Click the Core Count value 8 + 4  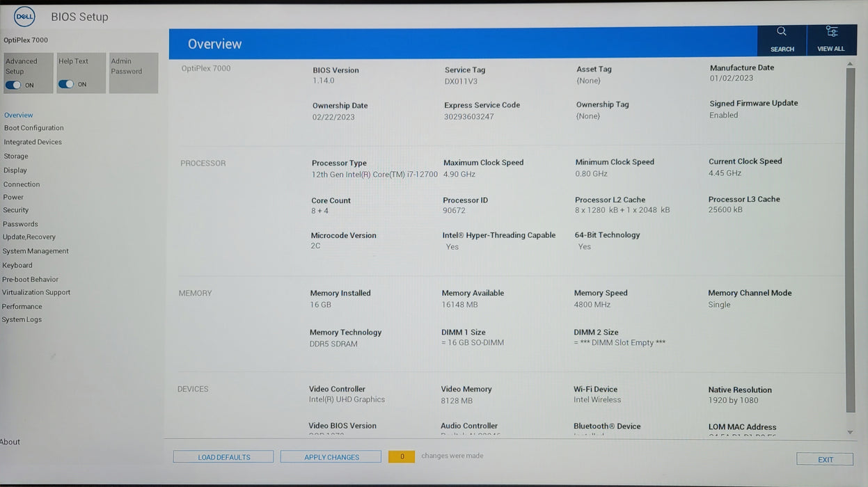[x=320, y=211]
